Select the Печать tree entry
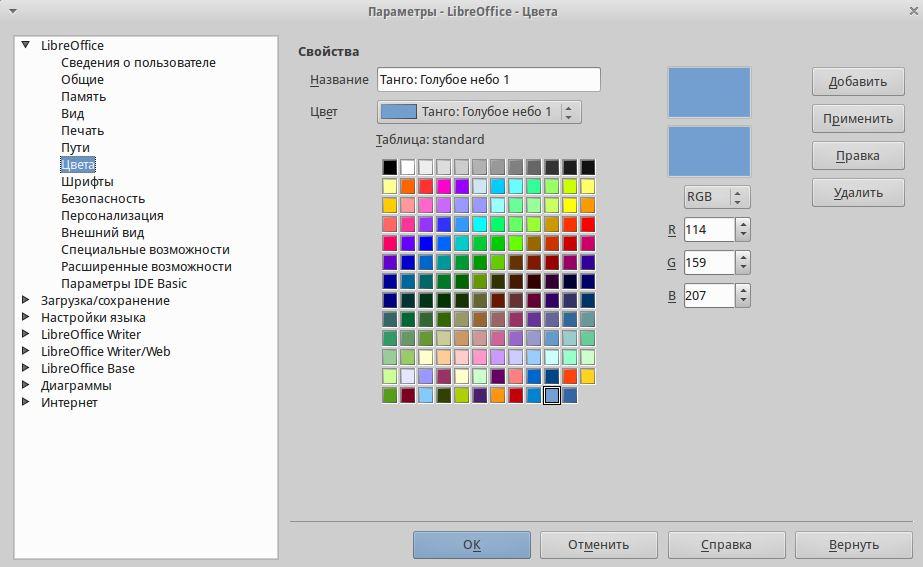This screenshot has width=923, height=567. point(82,131)
